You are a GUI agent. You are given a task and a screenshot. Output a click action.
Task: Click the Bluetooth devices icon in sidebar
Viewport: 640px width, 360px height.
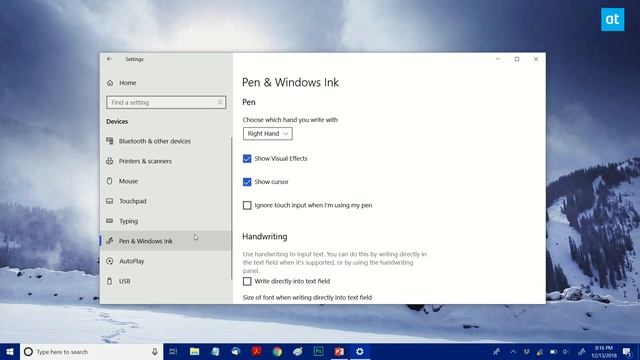110,141
